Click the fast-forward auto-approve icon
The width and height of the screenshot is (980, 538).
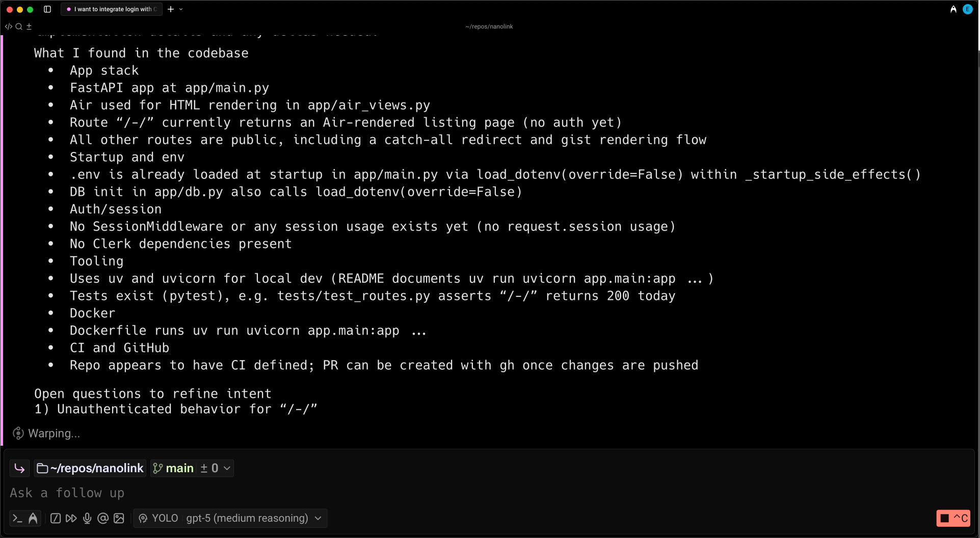(x=71, y=518)
